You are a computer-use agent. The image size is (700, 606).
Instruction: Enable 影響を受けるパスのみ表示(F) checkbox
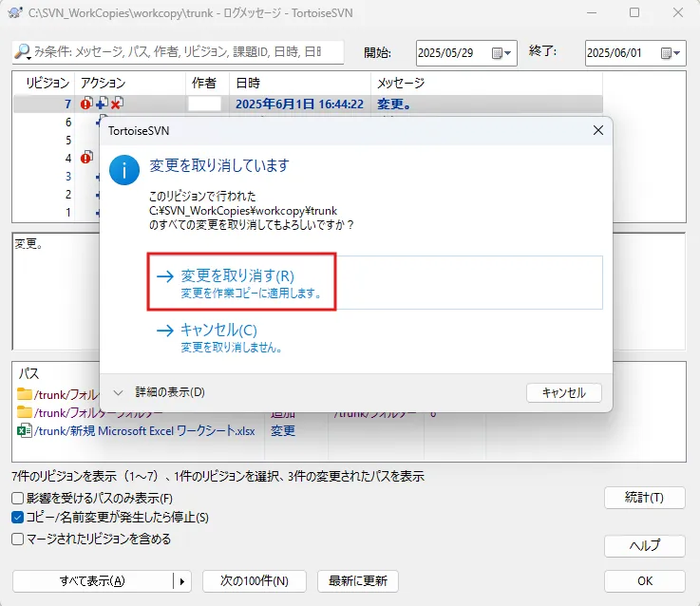(x=17, y=498)
